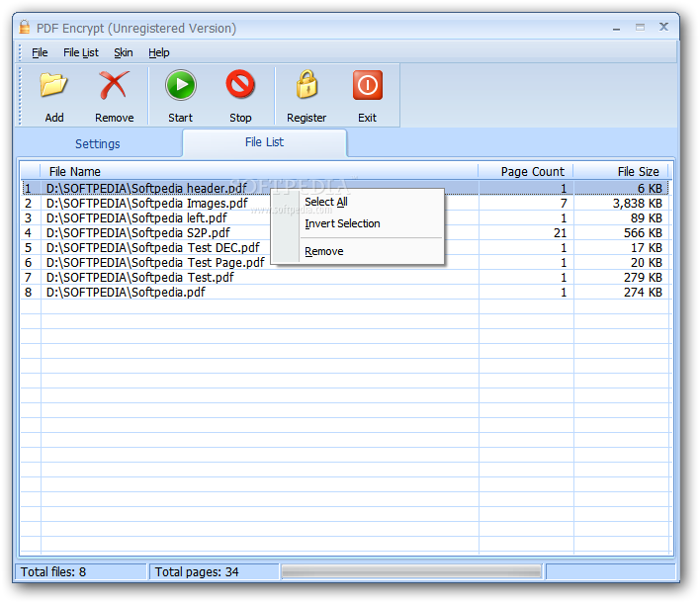
Task: Sort by the Page Count column header
Action: point(526,171)
